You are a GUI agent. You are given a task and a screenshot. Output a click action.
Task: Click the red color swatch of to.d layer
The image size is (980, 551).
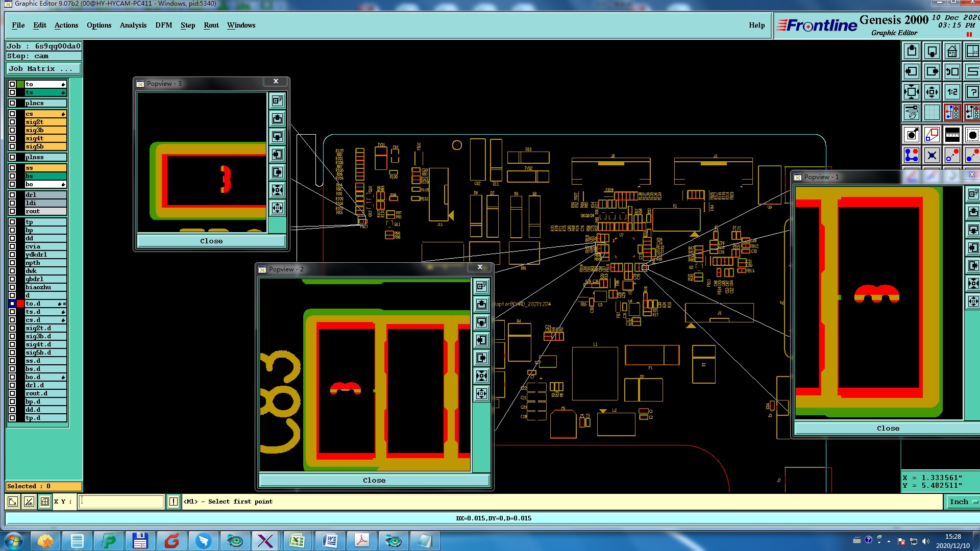tap(20, 304)
